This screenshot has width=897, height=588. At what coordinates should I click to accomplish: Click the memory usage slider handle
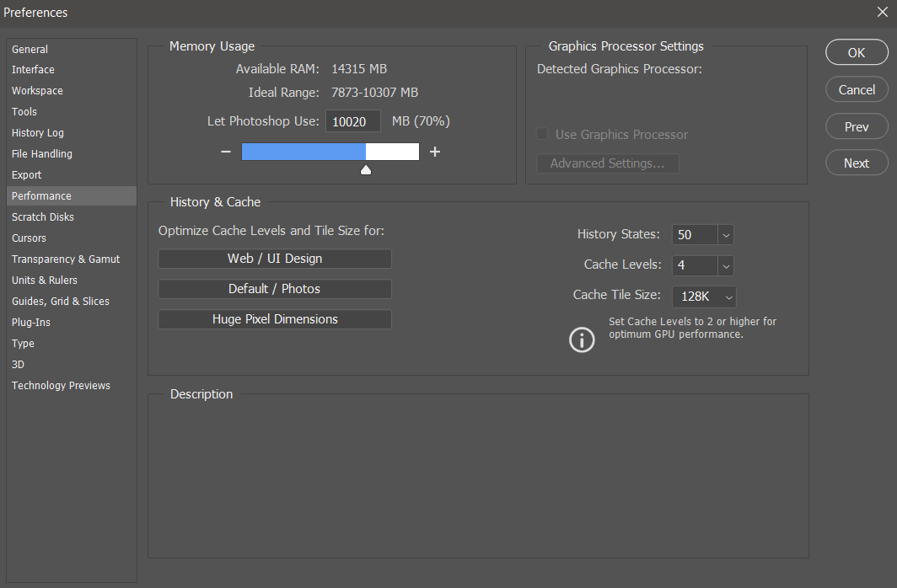(x=365, y=168)
